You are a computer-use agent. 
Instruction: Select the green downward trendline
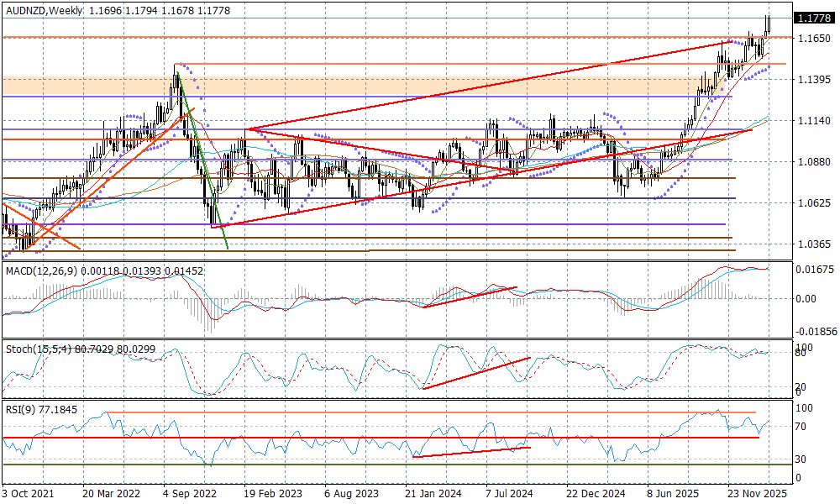tap(202, 160)
